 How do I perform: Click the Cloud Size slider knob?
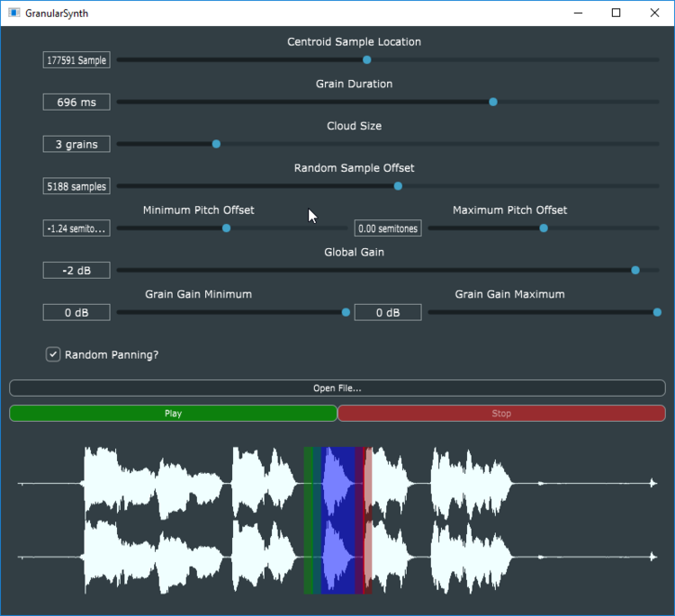tap(217, 144)
